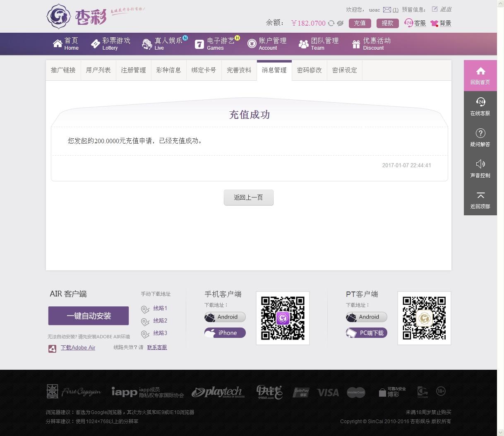Image resolution: width=504 pixels, height=436 pixels.
Task: Switch to the 绑定卡号 tab
Action: click(x=204, y=70)
